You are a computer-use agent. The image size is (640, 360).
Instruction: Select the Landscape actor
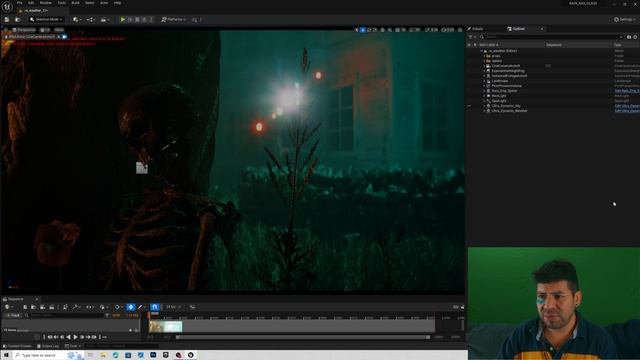point(500,81)
